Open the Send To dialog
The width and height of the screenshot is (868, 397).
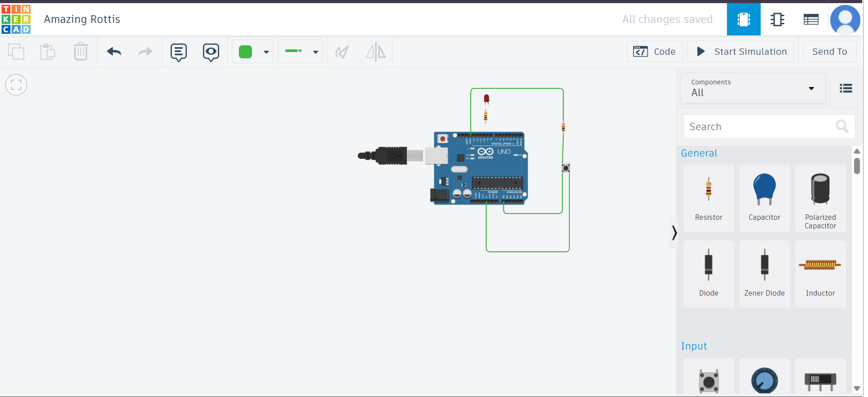[x=829, y=52]
